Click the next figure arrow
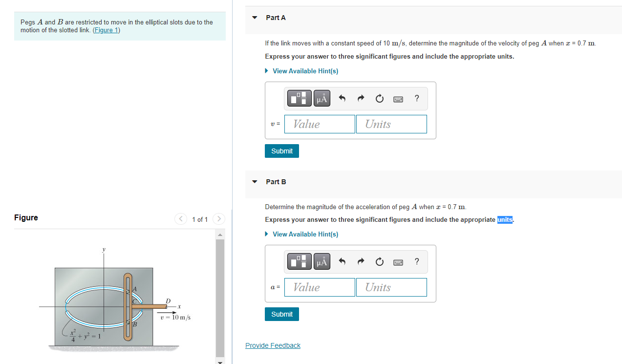Screen dimensions: 622x364 coord(218,219)
